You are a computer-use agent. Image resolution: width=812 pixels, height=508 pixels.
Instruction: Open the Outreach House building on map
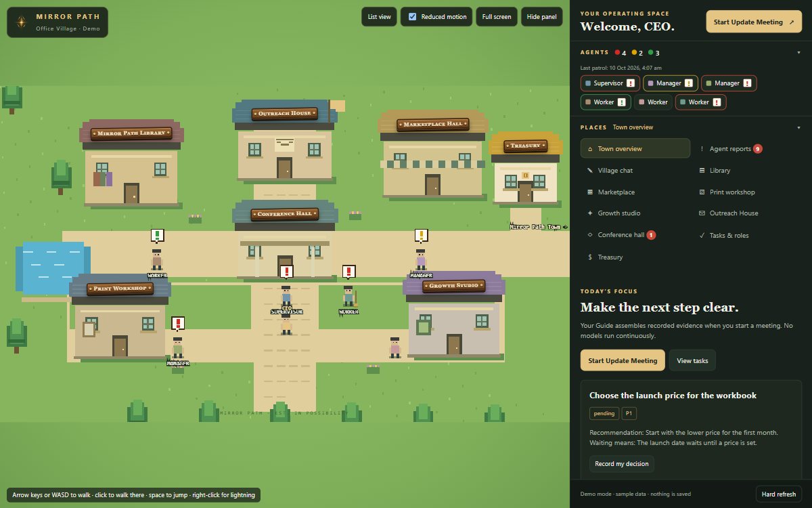(285, 141)
